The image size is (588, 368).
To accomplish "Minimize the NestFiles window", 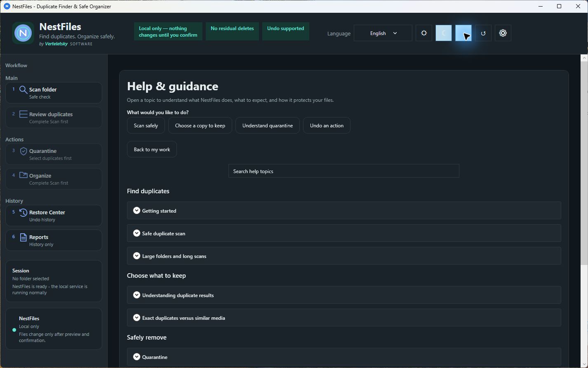I will 540,6.
